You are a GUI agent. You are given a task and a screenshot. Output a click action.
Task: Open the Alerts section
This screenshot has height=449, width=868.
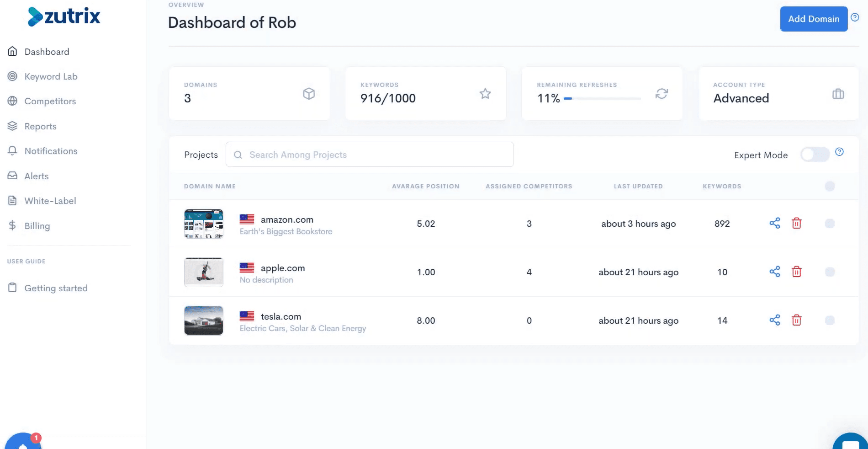[36, 176]
